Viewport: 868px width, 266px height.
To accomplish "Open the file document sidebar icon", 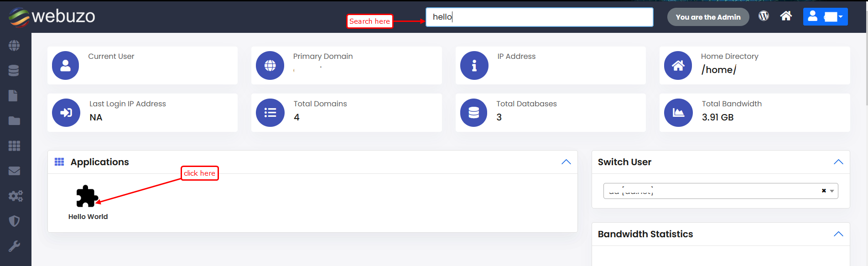I will tap(14, 96).
